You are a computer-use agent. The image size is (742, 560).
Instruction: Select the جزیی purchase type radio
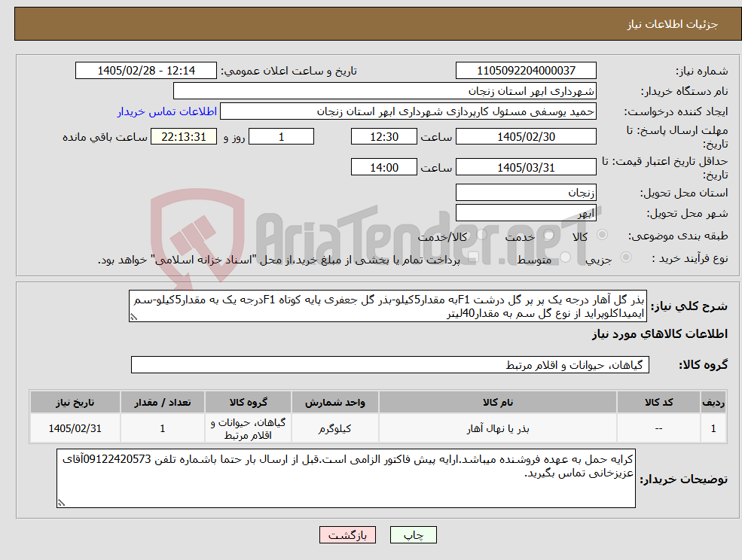coord(625,257)
